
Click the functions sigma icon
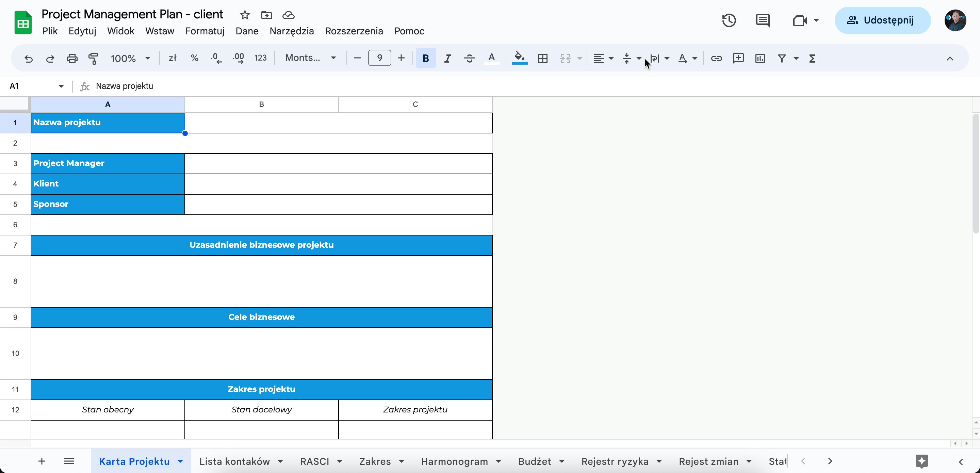pos(812,58)
